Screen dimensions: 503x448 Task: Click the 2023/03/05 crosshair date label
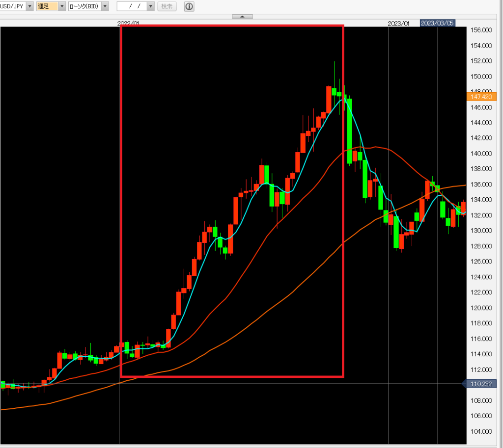click(x=437, y=23)
